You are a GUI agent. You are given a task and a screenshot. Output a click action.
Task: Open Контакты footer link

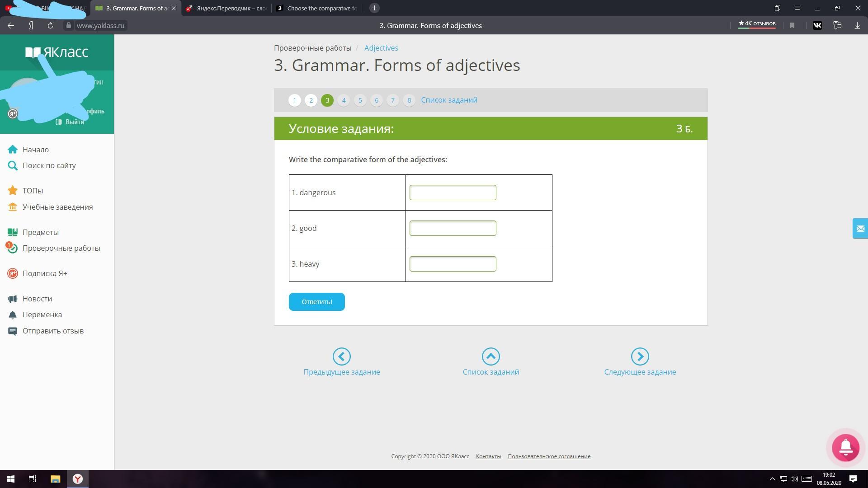pos(488,456)
